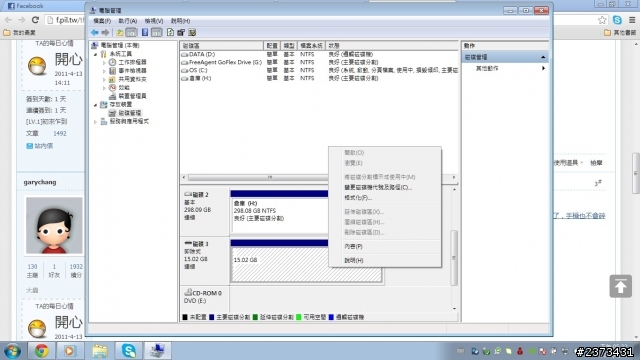Open the 檔案(F) menu

102,21
